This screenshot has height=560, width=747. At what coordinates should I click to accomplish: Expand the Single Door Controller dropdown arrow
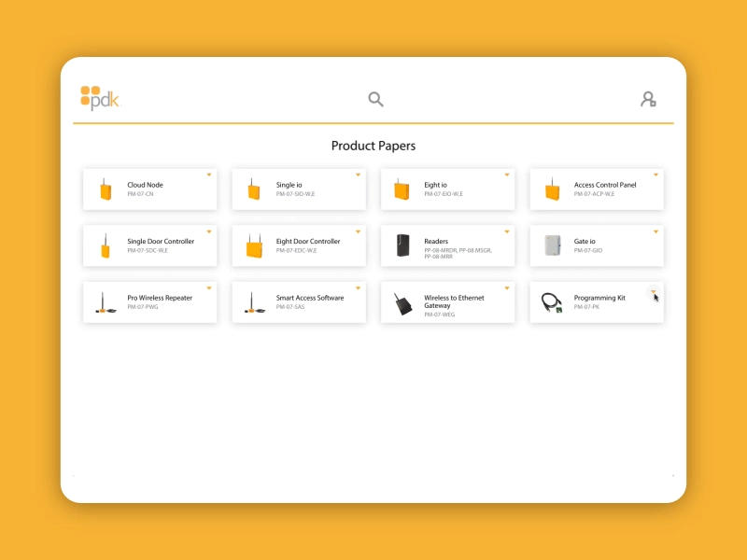pyautogui.click(x=209, y=231)
